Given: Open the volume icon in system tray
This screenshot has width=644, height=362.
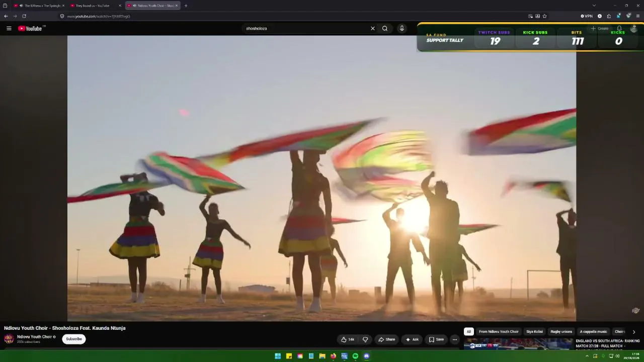Looking at the screenshot, I should coord(617,356).
